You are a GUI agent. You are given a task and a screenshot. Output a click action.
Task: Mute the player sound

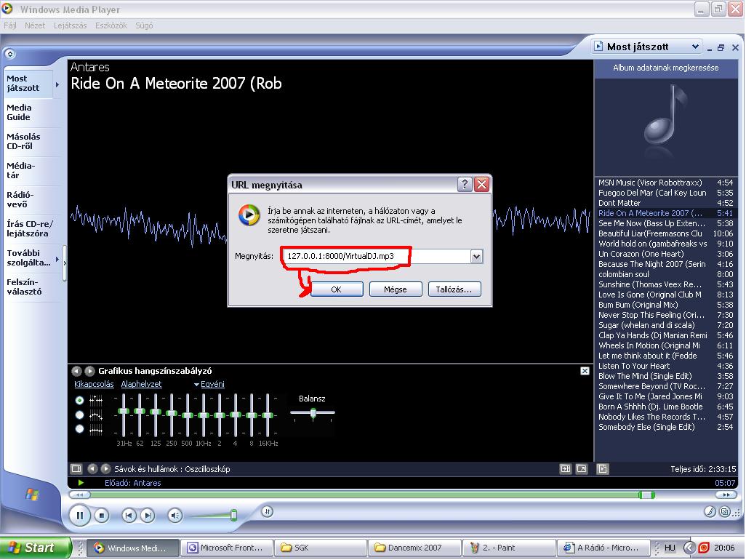click(x=175, y=516)
